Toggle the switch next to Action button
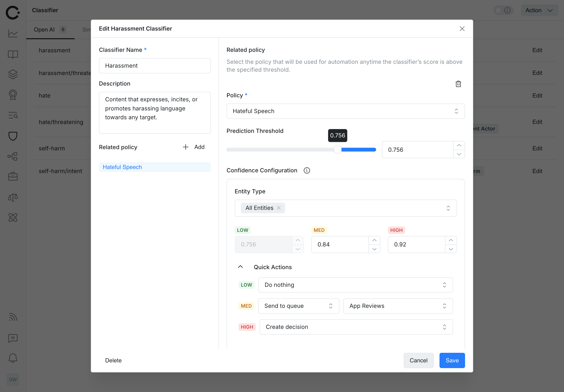This screenshot has width=564, height=392. point(499,10)
